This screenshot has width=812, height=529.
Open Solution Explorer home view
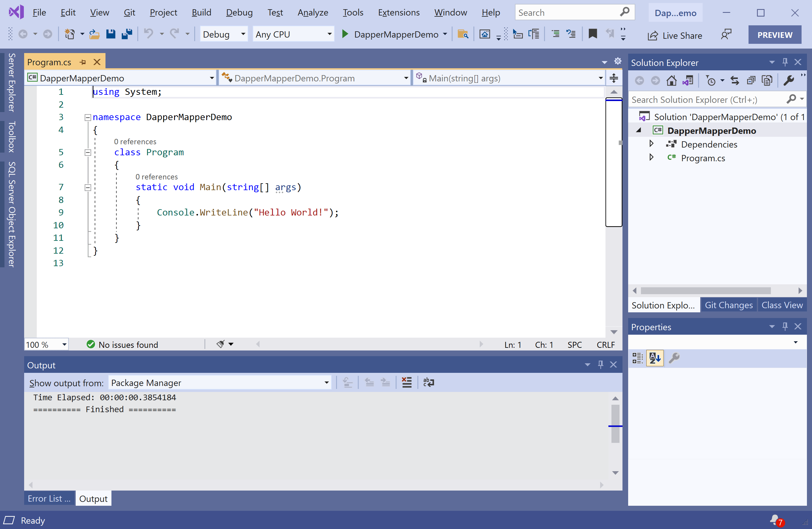(671, 80)
